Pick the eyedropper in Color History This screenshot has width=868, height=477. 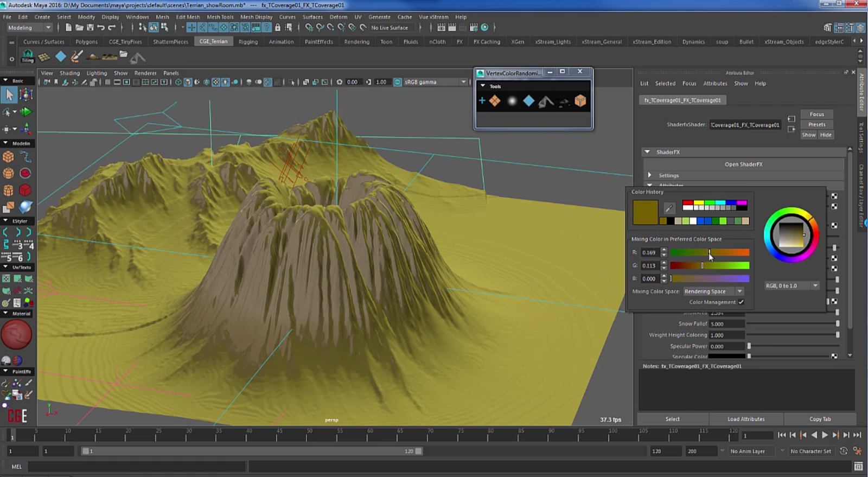pos(669,208)
